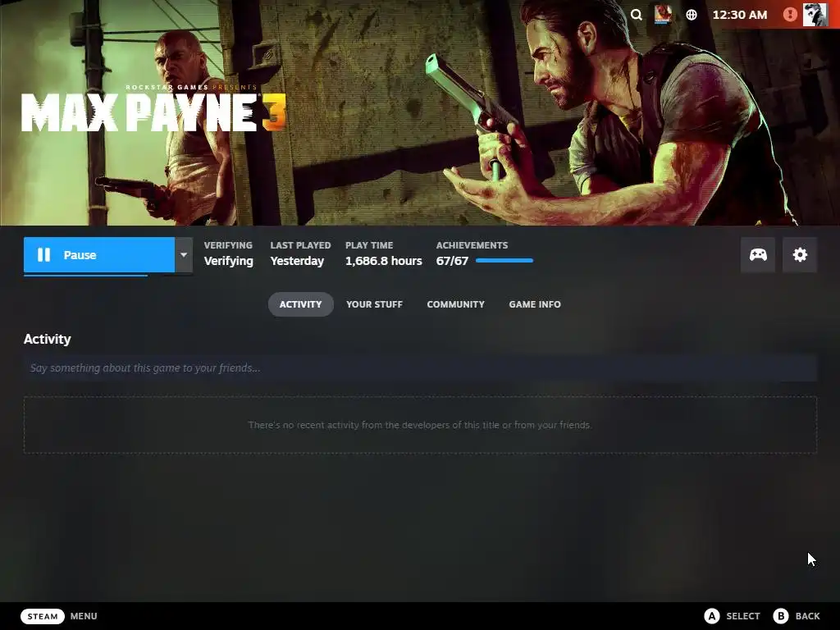Viewport: 840px width, 630px height.
Task: Open achievements 67/67 count
Action: click(x=452, y=261)
